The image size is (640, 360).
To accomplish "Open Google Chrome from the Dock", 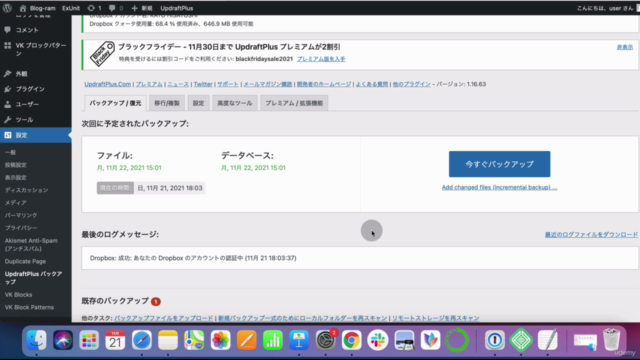I will click(351, 340).
